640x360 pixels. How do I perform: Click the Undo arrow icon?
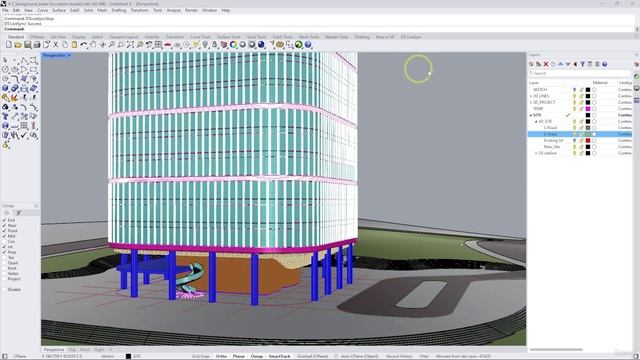(84, 44)
